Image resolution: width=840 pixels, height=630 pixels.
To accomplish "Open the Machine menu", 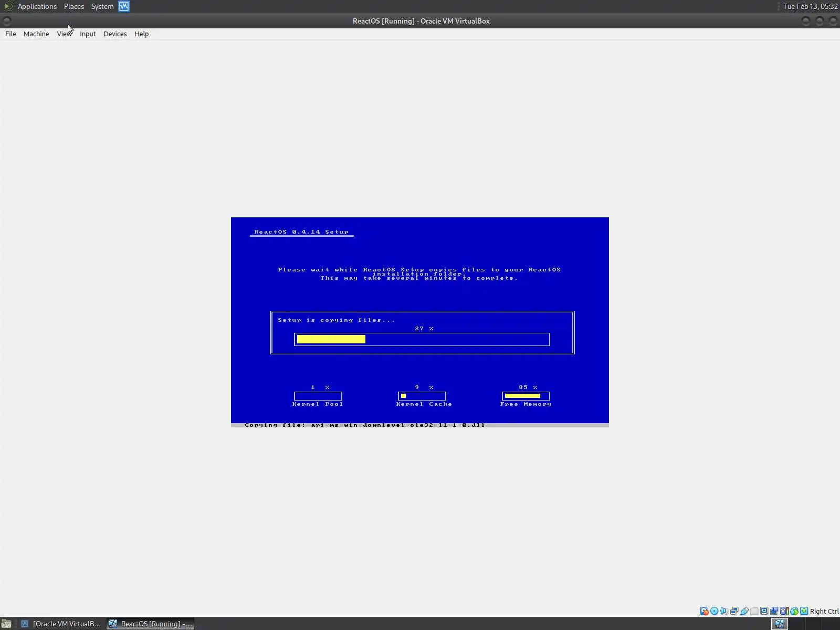I will (x=36, y=34).
